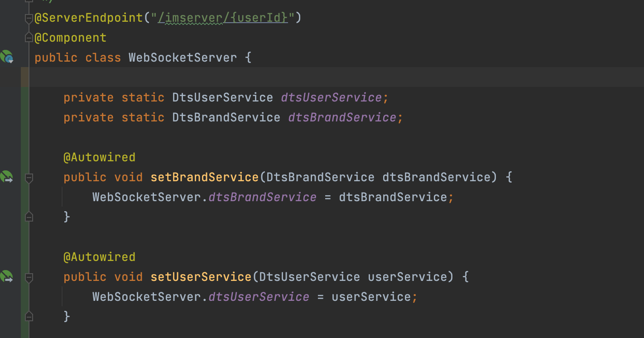
Task: Toggle the fold marker beside @Component
Action: [x=29, y=38]
